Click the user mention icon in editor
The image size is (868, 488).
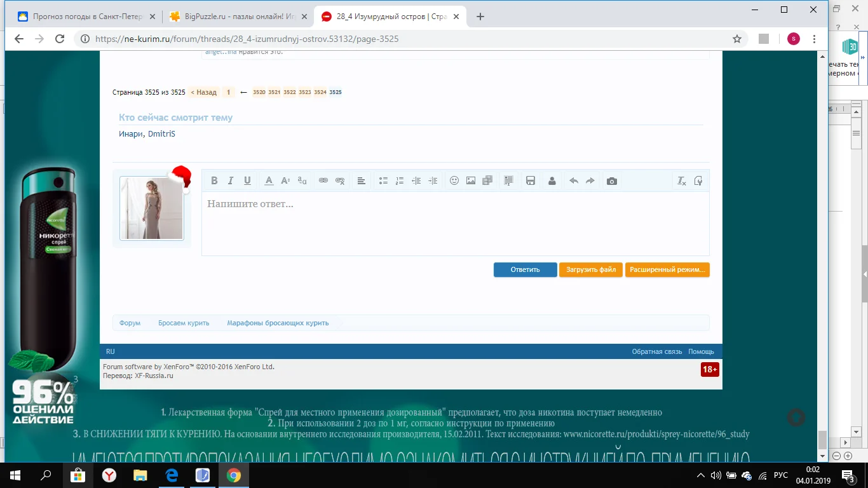[552, 180]
